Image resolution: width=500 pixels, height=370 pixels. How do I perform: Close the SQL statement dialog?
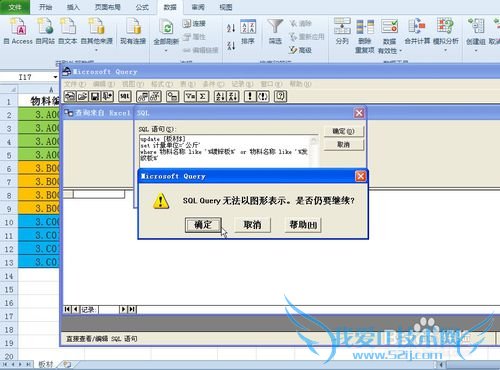[x=359, y=113]
